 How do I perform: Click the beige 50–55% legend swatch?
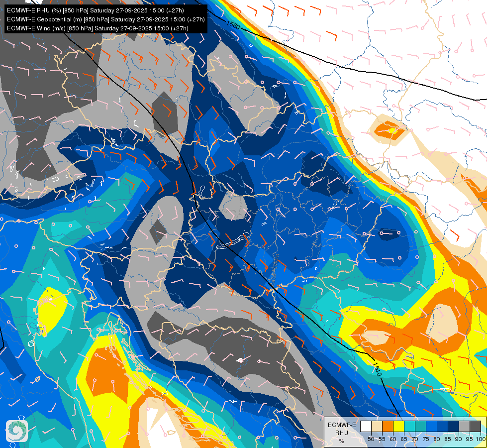click(377, 426)
